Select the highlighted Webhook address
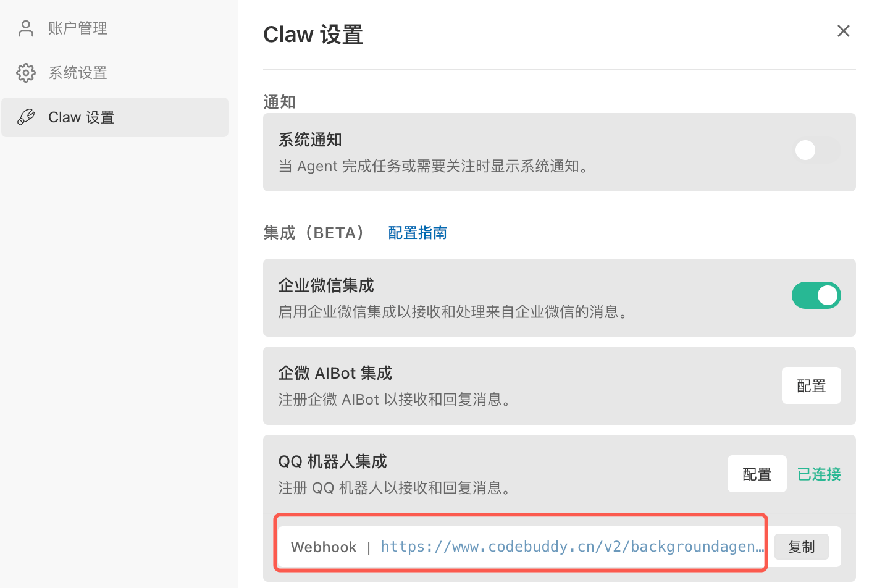 tap(521, 546)
